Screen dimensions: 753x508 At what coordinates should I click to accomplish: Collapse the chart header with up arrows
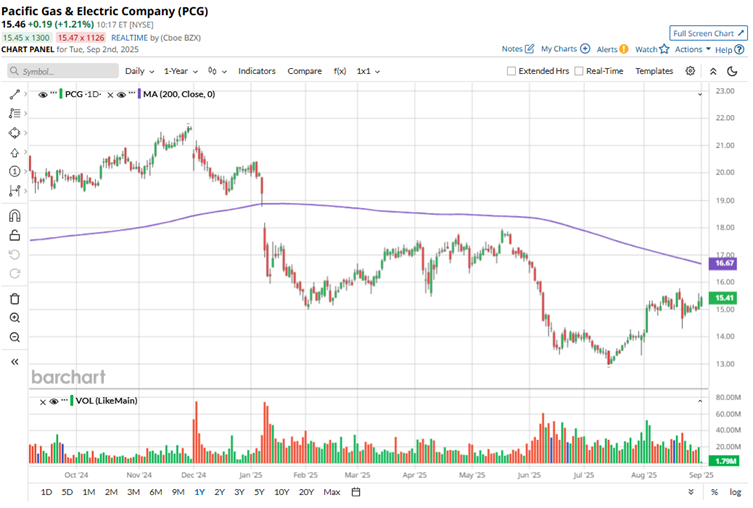713,72
